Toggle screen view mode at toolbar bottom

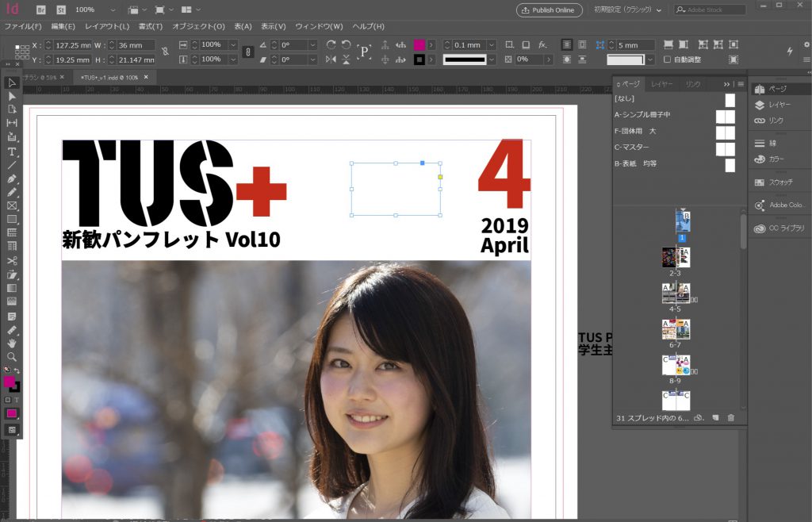point(11,430)
